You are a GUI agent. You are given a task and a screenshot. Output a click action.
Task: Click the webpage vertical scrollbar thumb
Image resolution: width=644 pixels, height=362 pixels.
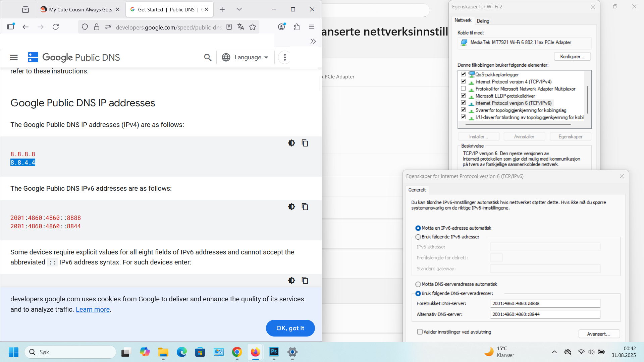point(320,83)
